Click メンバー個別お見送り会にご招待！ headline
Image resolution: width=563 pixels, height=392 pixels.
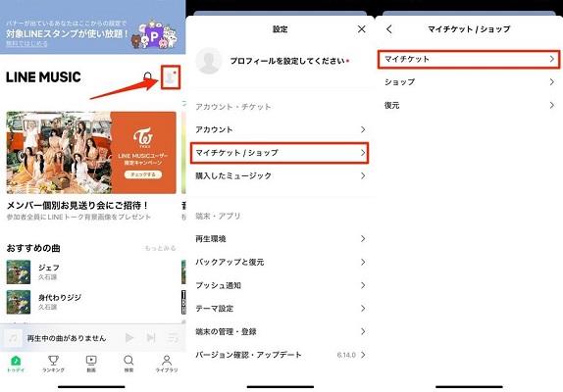[77, 206]
